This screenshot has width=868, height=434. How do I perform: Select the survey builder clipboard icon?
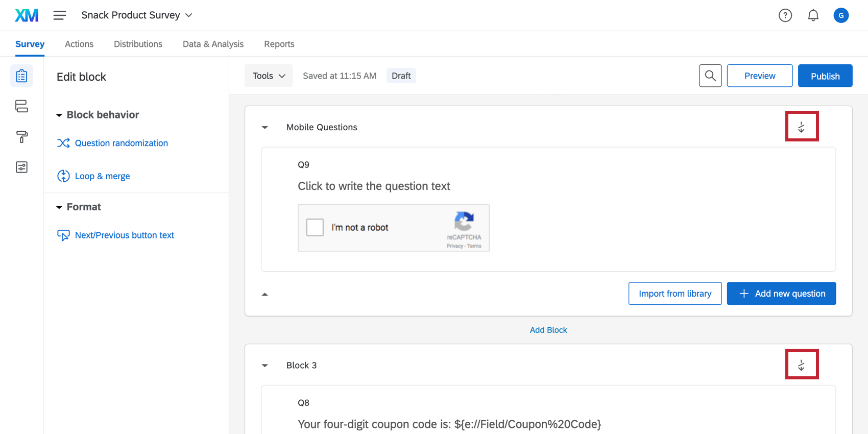(x=21, y=76)
